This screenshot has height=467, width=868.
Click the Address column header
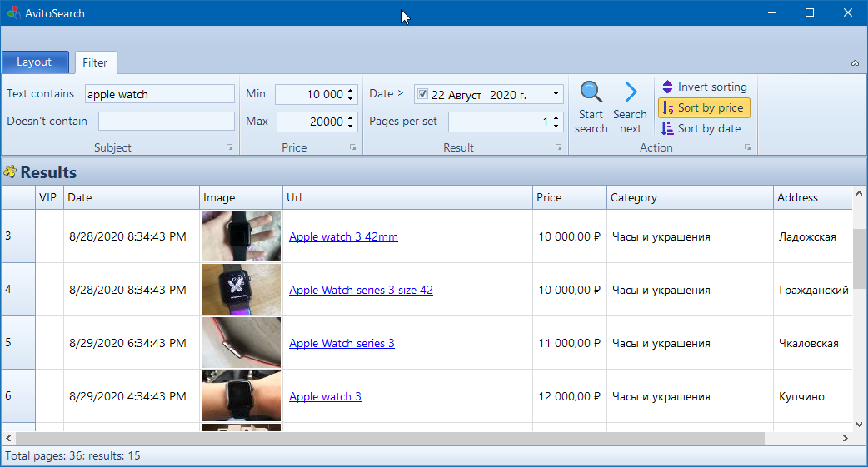point(813,197)
